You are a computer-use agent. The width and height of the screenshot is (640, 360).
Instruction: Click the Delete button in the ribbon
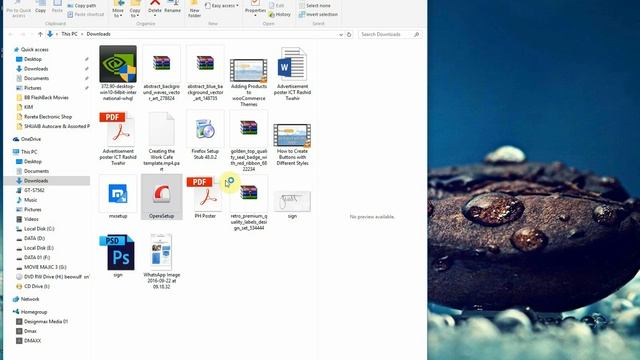point(155,8)
